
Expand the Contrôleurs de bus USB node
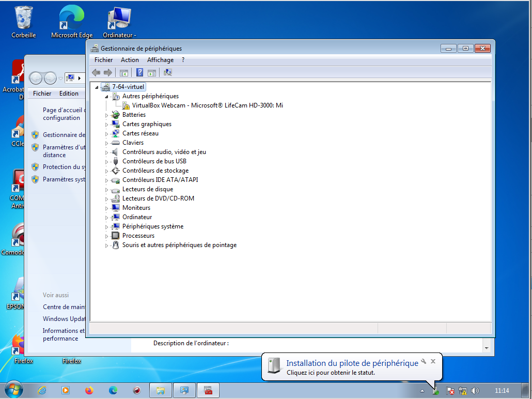[107, 162]
